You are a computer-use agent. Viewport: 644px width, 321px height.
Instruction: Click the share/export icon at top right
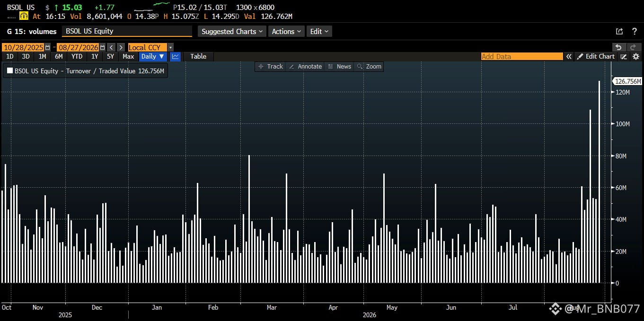point(619,31)
